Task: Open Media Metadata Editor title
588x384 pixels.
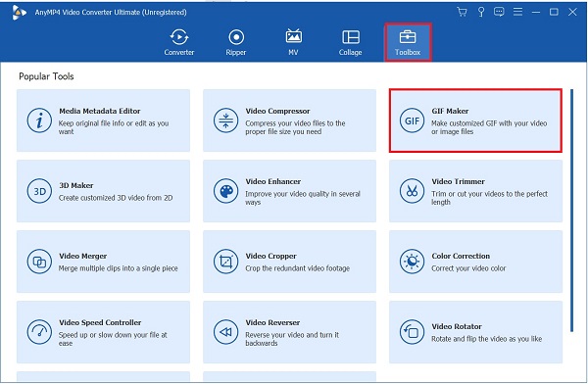Action: (99, 111)
